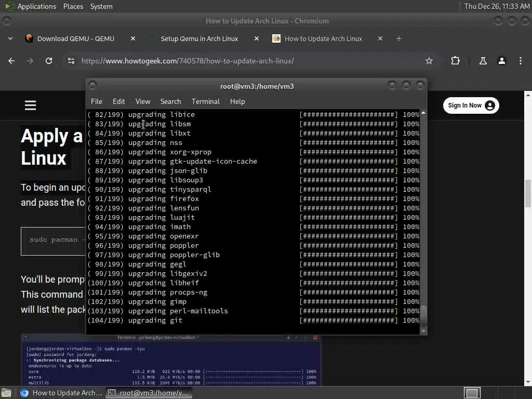Open new tab with plus icon

point(398,38)
